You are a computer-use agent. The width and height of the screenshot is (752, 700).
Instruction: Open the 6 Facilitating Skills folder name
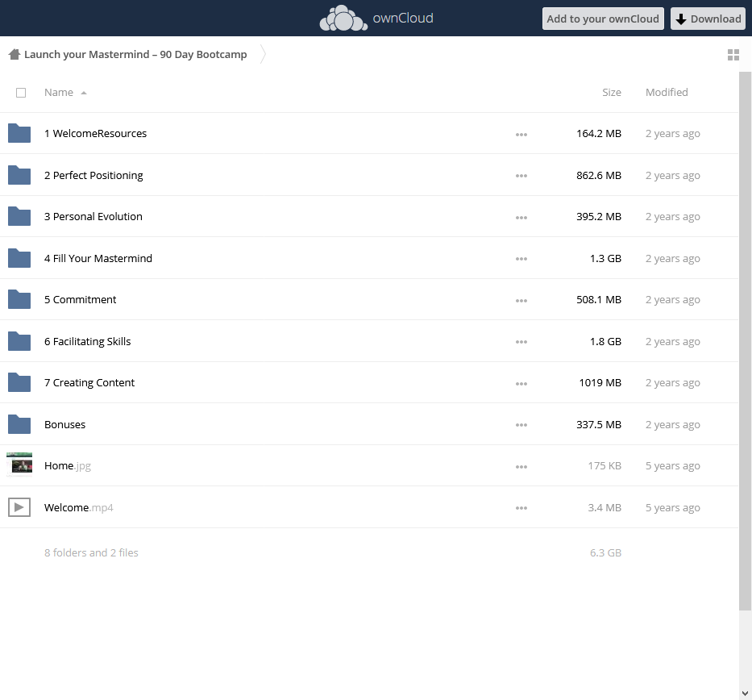click(87, 341)
